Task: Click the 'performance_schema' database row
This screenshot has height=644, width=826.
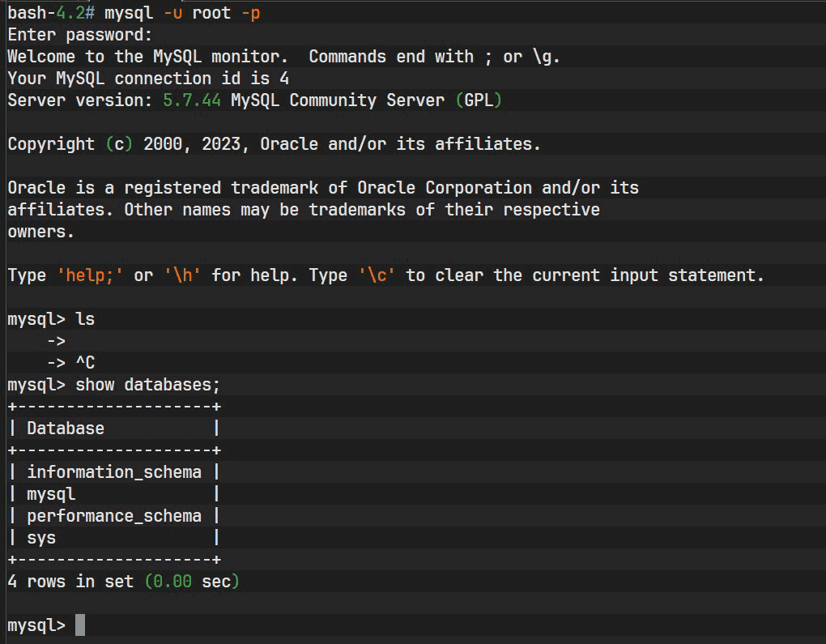Action: point(114,516)
